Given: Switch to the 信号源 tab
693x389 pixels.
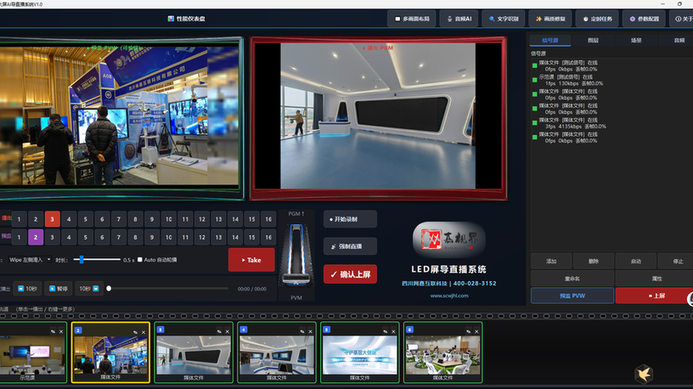Looking at the screenshot, I should point(550,40).
